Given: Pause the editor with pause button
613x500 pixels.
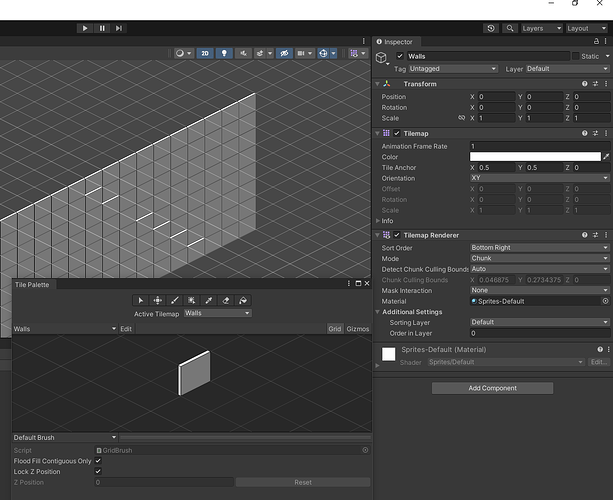Looking at the screenshot, I should pos(102,28).
